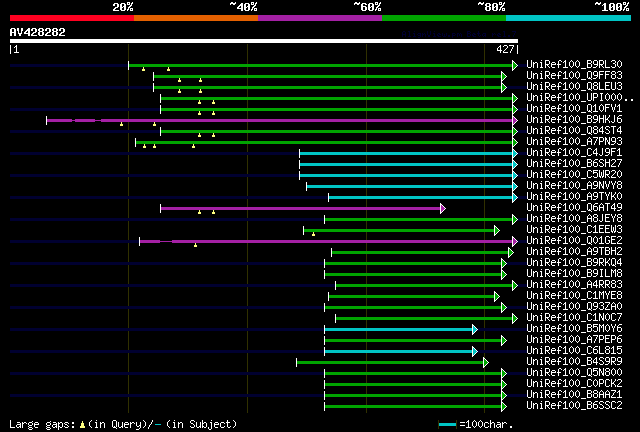Pick the UniRef100_B5M0Y6 label
The image size is (640, 432).
coord(574,329)
